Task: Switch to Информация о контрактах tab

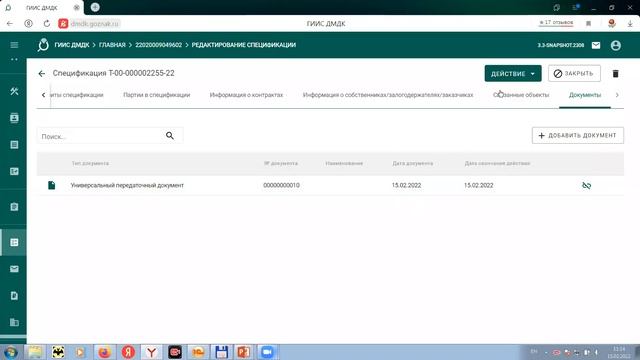Action: click(246, 95)
